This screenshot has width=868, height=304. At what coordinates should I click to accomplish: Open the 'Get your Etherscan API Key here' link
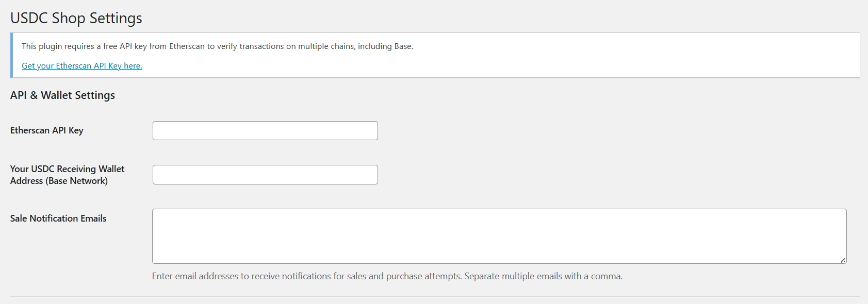[81, 65]
